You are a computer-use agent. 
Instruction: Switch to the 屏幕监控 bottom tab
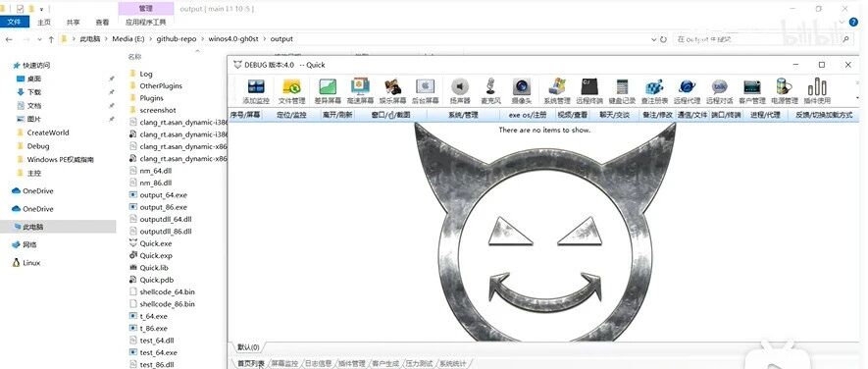(x=284, y=363)
